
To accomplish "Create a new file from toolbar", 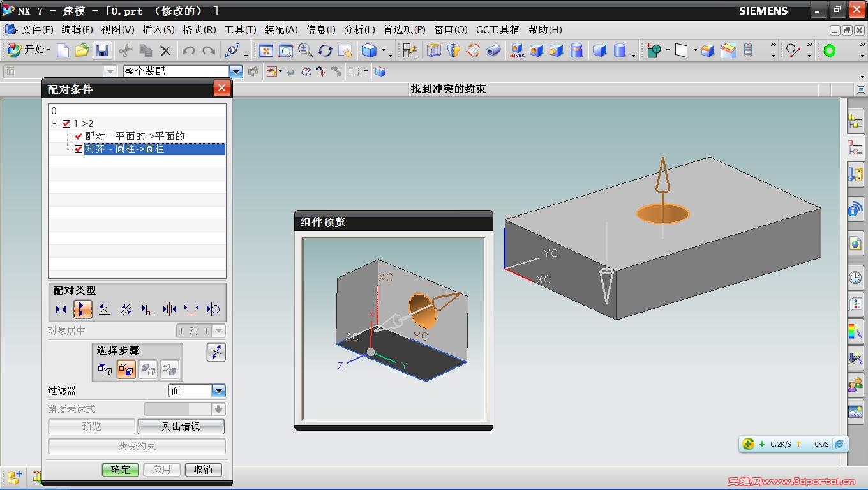I will click(x=63, y=50).
